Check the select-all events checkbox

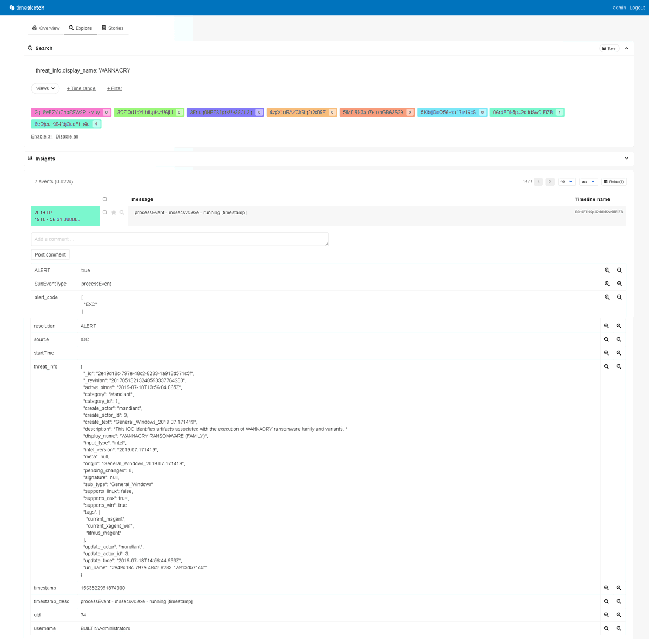pyautogui.click(x=104, y=199)
